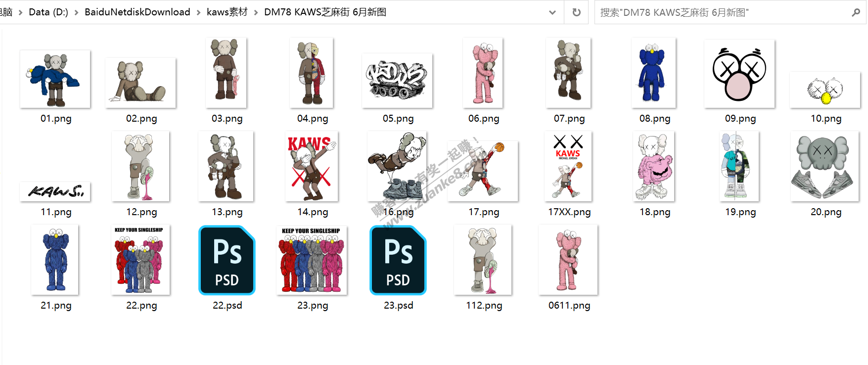Expand the chevron after kaws素材
868x365 pixels.
point(256,12)
